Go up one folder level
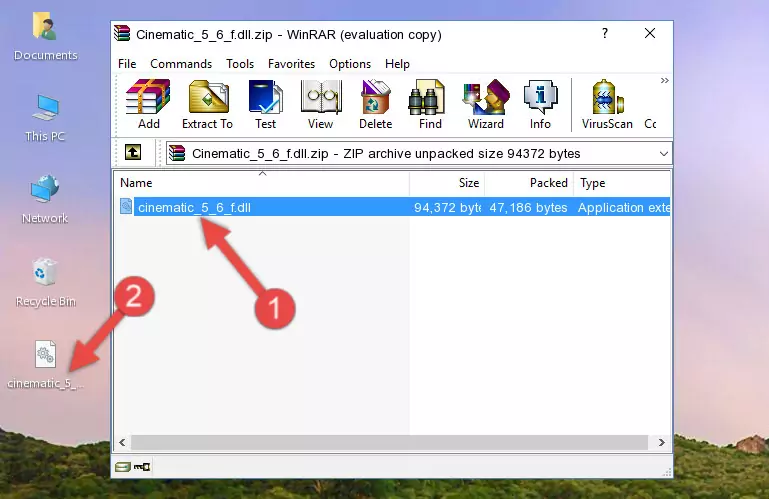 (133, 153)
